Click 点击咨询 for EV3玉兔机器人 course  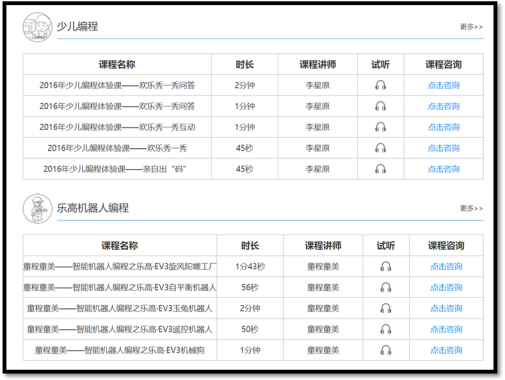pos(446,308)
